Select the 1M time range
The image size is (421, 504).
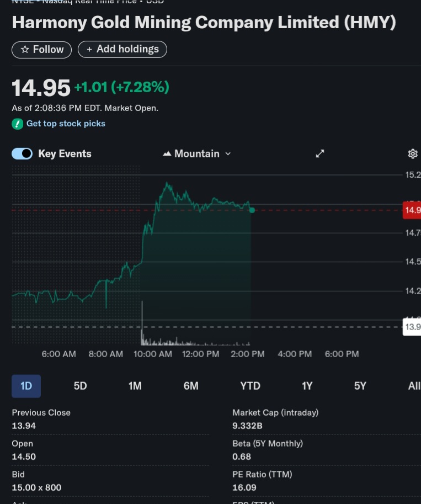(x=135, y=386)
